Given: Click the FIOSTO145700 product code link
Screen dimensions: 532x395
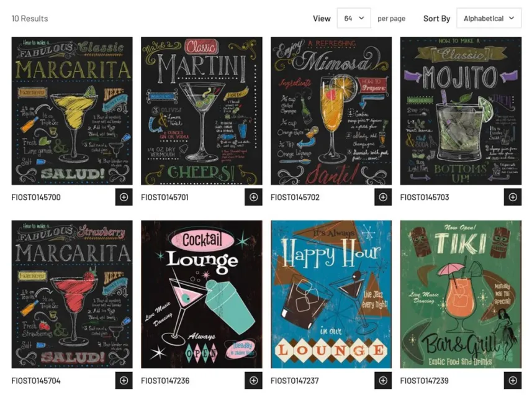Looking at the screenshot, I should [36, 197].
